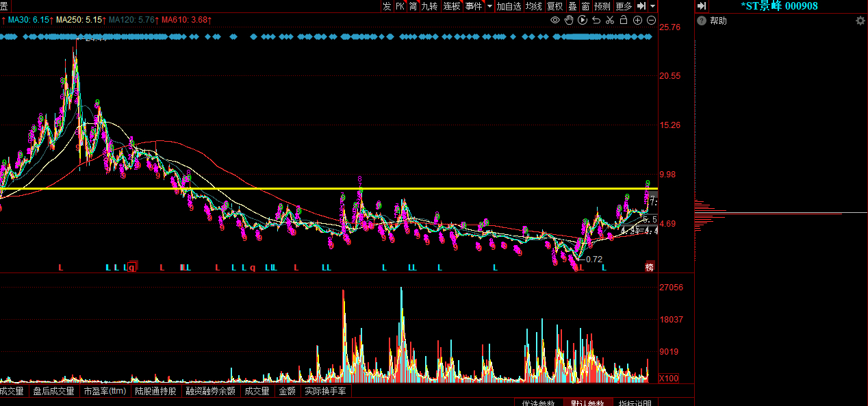Click the 事件 events button
This screenshot has width=868, height=406.
pyautogui.click(x=474, y=5)
